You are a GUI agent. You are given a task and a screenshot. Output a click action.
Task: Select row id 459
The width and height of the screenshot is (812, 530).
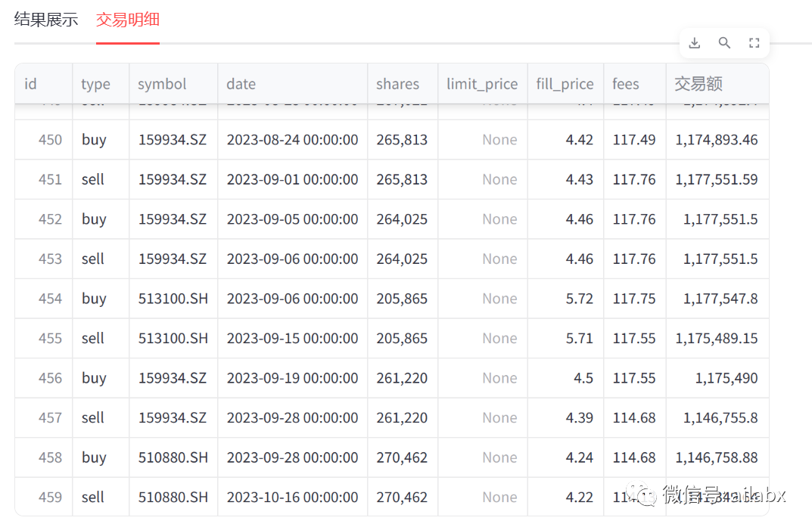click(x=43, y=497)
